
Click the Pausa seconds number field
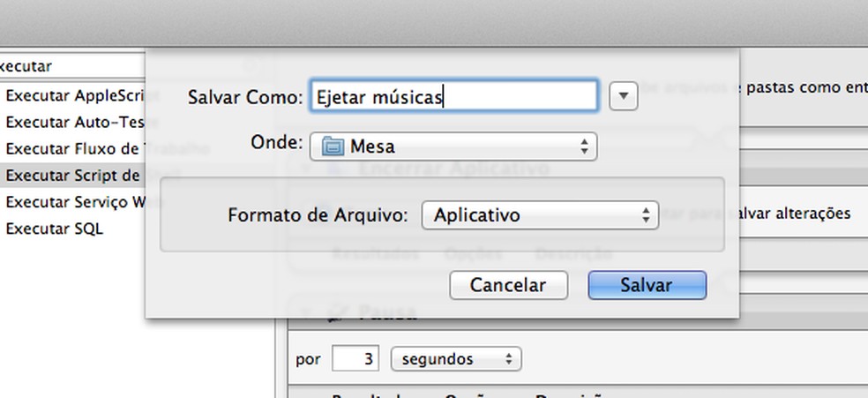tap(355, 358)
